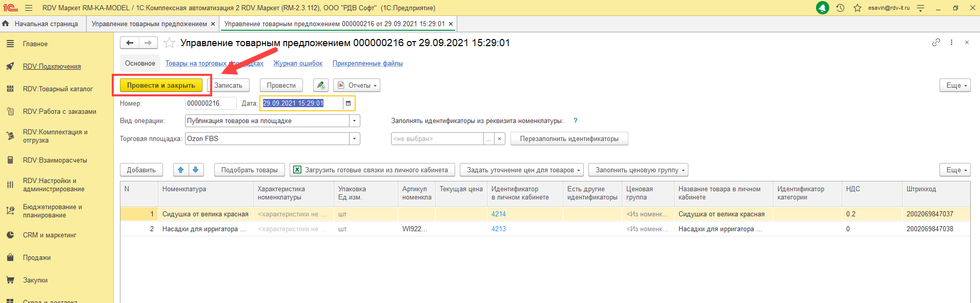Image resolution: width=980 pixels, height=303 pixels.
Task: Open identifier link 4213
Action: [499, 229]
